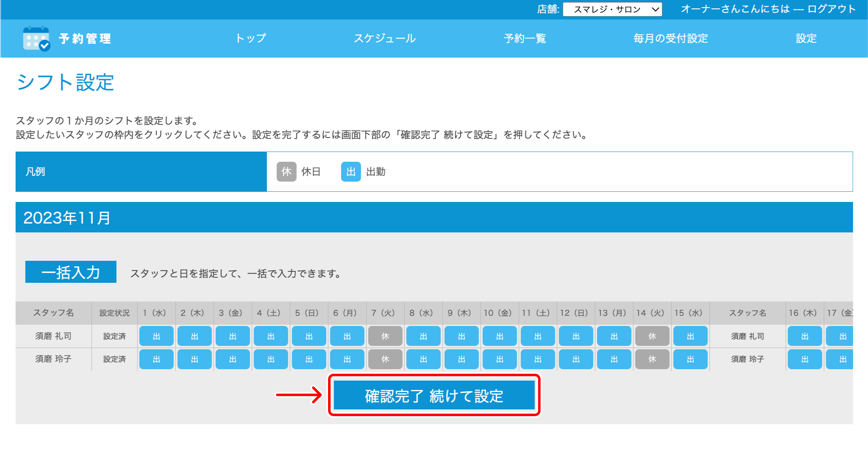
Task: Log out using the ログアウト link
Action: coord(831,9)
